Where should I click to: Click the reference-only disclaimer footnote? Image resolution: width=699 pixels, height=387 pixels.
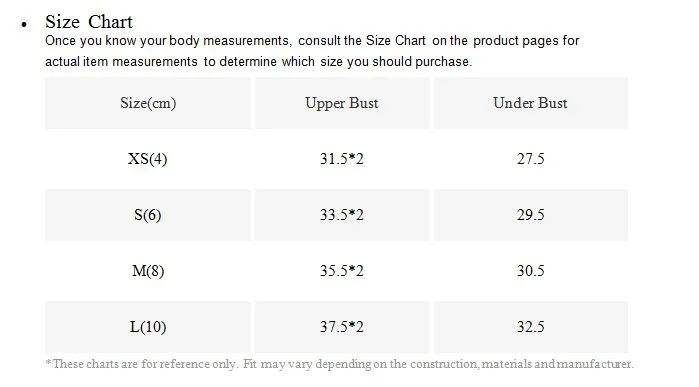[x=339, y=364]
